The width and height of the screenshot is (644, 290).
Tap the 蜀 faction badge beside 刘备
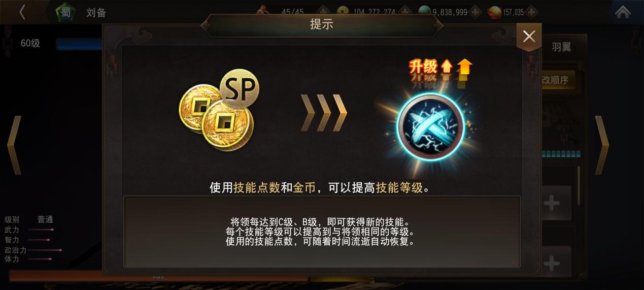(x=66, y=12)
